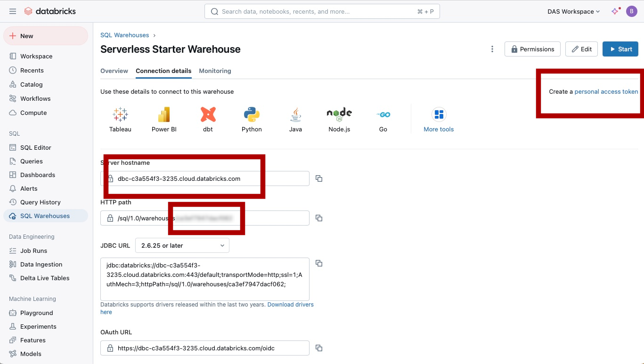644x364 pixels.
Task: Select SQL Warehouses in the sidebar
Action: [45, 216]
